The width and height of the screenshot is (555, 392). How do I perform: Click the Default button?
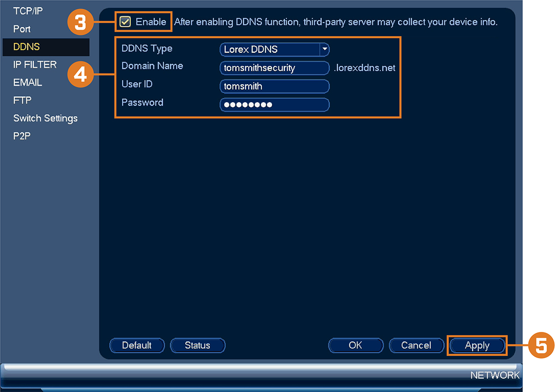coord(137,345)
